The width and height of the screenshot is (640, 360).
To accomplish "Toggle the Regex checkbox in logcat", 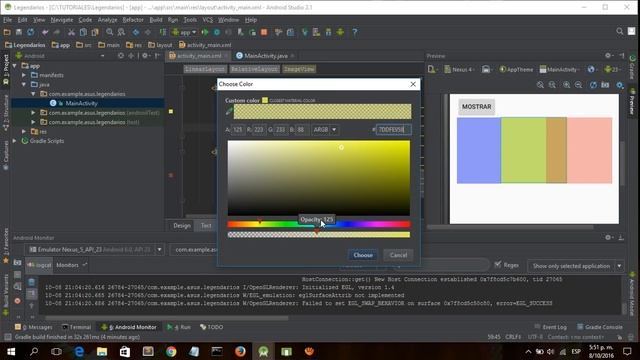I will (498, 265).
